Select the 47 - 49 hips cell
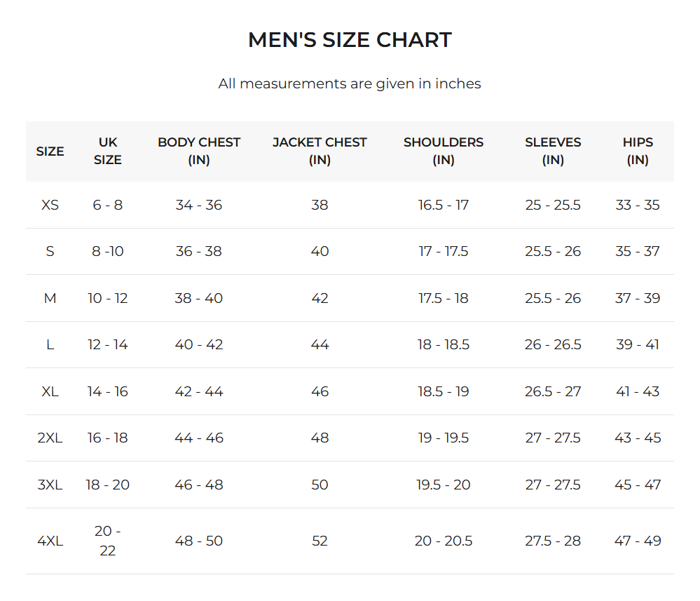 pyautogui.click(x=638, y=541)
